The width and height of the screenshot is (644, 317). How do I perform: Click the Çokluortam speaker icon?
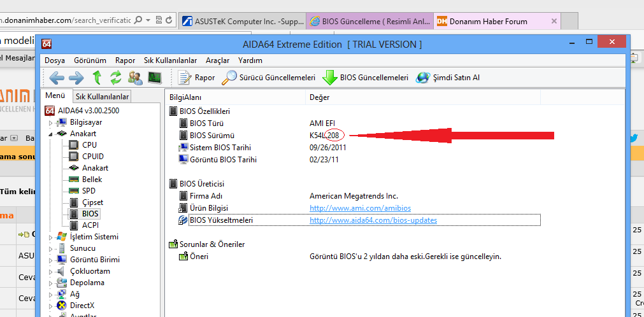(x=62, y=271)
